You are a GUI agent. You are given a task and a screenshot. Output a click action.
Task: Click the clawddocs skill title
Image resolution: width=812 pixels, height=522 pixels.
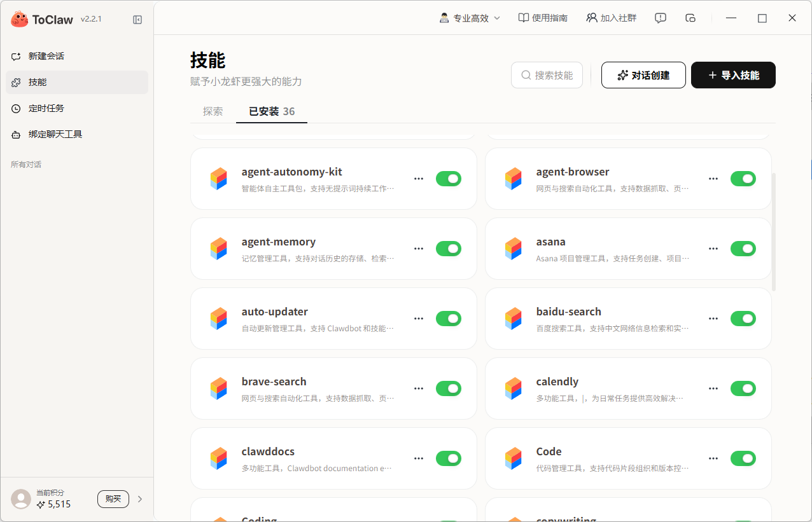tap(268, 451)
